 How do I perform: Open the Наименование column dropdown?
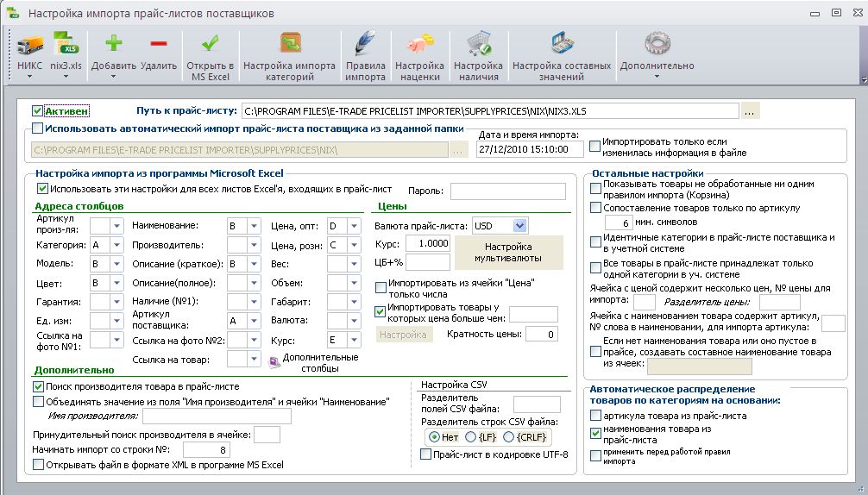click(x=254, y=226)
